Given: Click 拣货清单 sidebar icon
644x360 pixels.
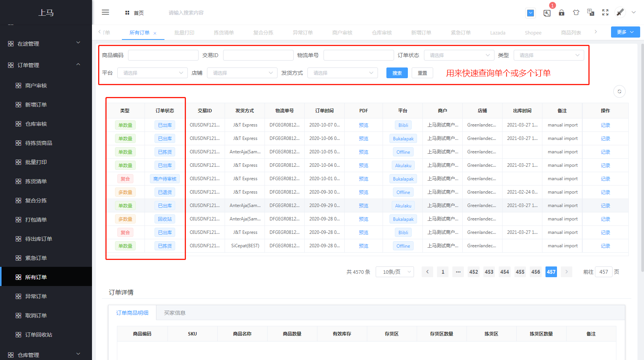Looking at the screenshot, I should (x=18, y=181).
